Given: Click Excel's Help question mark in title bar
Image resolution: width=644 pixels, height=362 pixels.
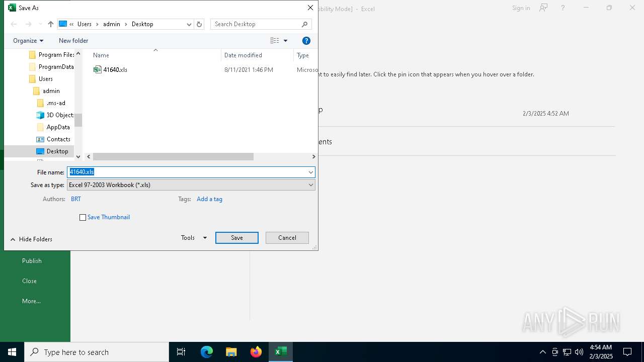Looking at the screenshot, I should point(563,8).
